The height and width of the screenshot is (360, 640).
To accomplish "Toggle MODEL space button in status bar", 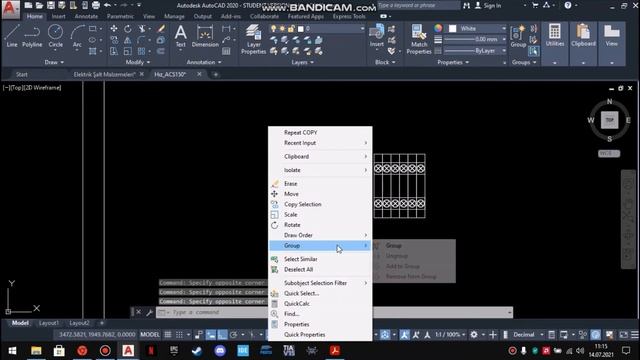I will (x=150, y=335).
